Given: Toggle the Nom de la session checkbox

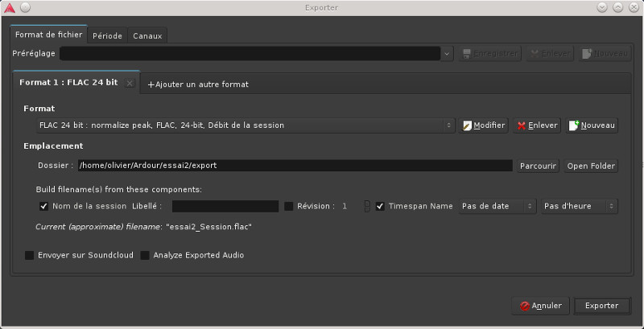Looking at the screenshot, I should [44, 206].
